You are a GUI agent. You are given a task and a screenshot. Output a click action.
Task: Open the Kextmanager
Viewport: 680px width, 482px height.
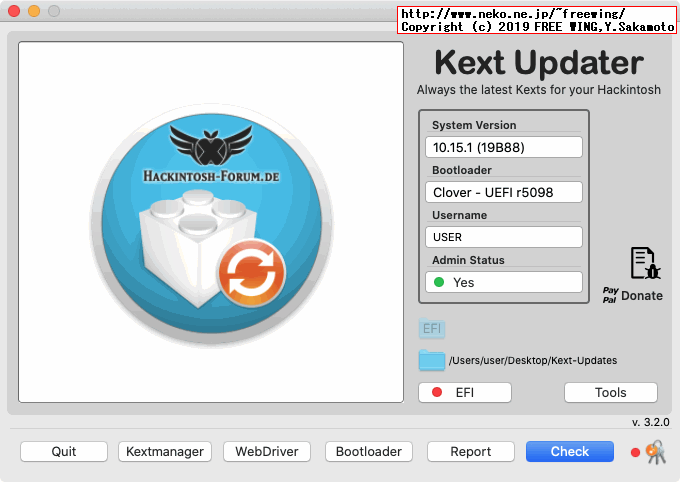[x=165, y=452]
